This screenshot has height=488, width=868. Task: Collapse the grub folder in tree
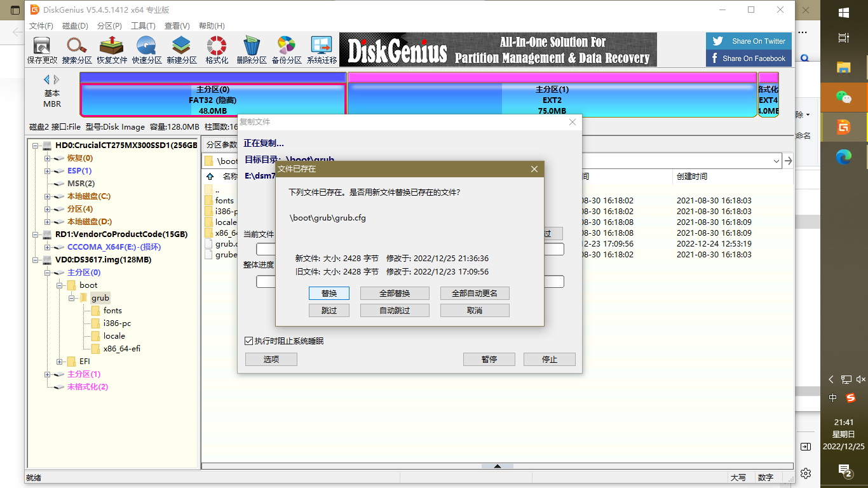72,297
